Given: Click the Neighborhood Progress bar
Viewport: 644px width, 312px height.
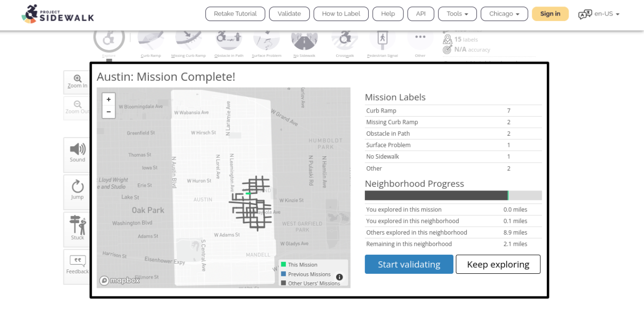Looking at the screenshot, I should [453, 195].
